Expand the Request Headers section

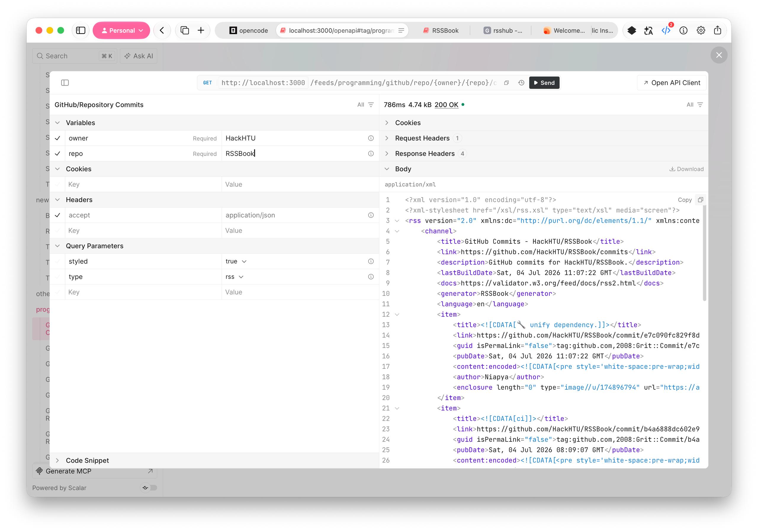coord(387,138)
